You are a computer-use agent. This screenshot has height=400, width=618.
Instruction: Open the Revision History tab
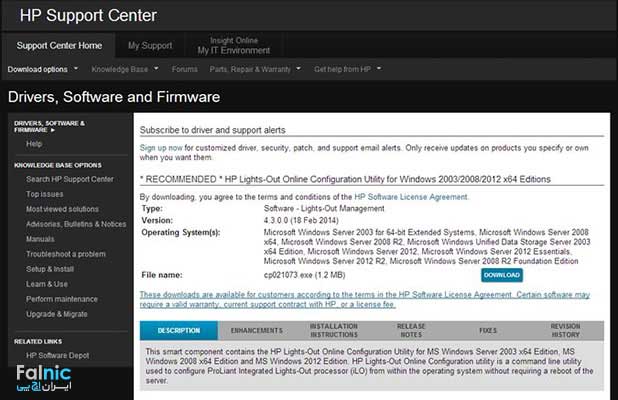pos(564,330)
